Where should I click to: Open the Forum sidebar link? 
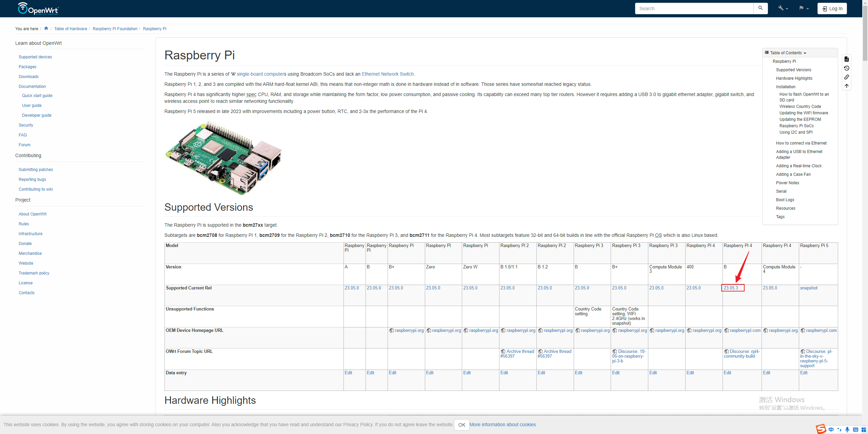point(24,145)
